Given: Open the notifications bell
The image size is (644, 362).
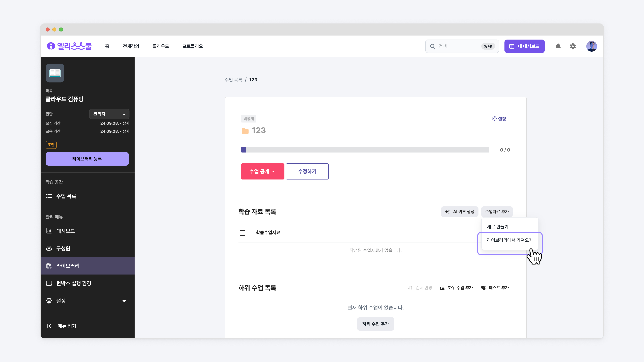Looking at the screenshot, I should [558, 46].
